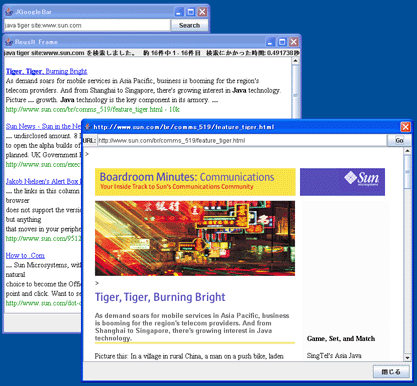Close the browser window with X
The width and height of the screenshot is (417, 386).
[405, 127]
